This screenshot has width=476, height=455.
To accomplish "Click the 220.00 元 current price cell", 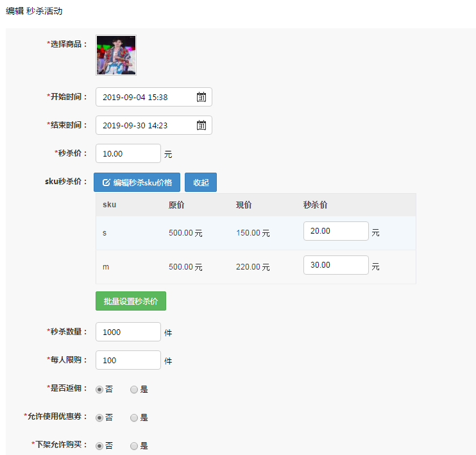I will click(x=253, y=267).
